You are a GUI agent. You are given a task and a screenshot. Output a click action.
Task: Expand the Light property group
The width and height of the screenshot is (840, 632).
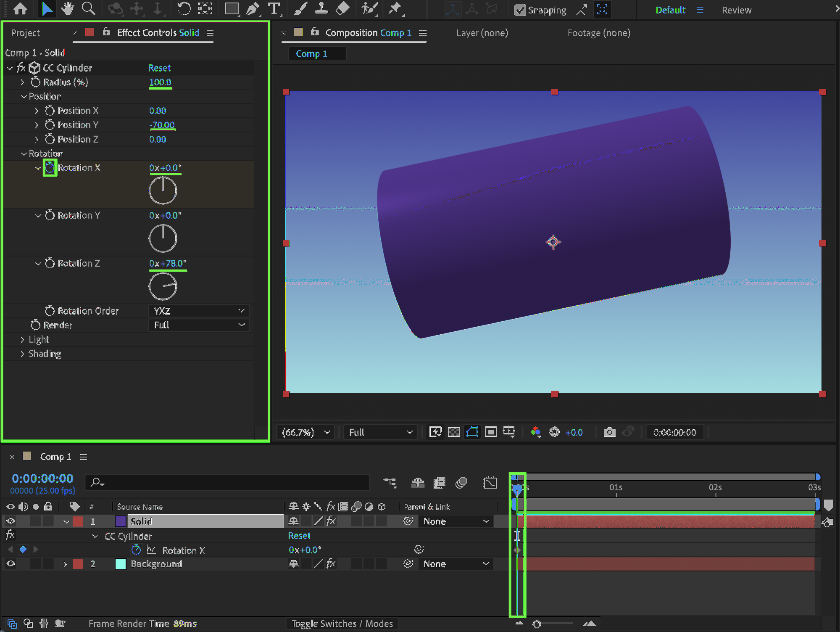22,339
